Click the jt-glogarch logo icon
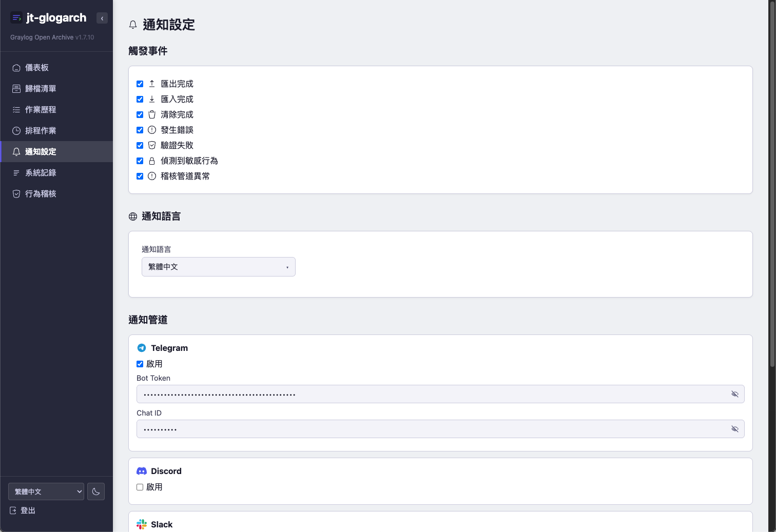The width and height of the screenshot is (776, 532). tap(16, 18)
